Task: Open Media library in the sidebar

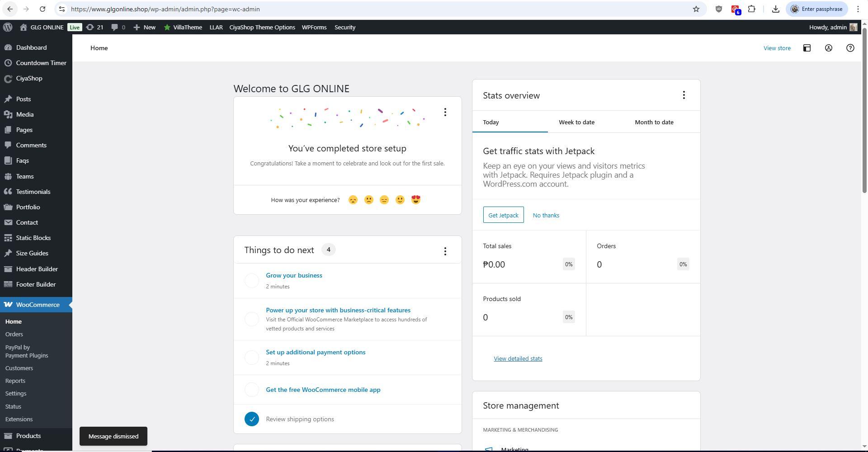Action: [25, 114]
